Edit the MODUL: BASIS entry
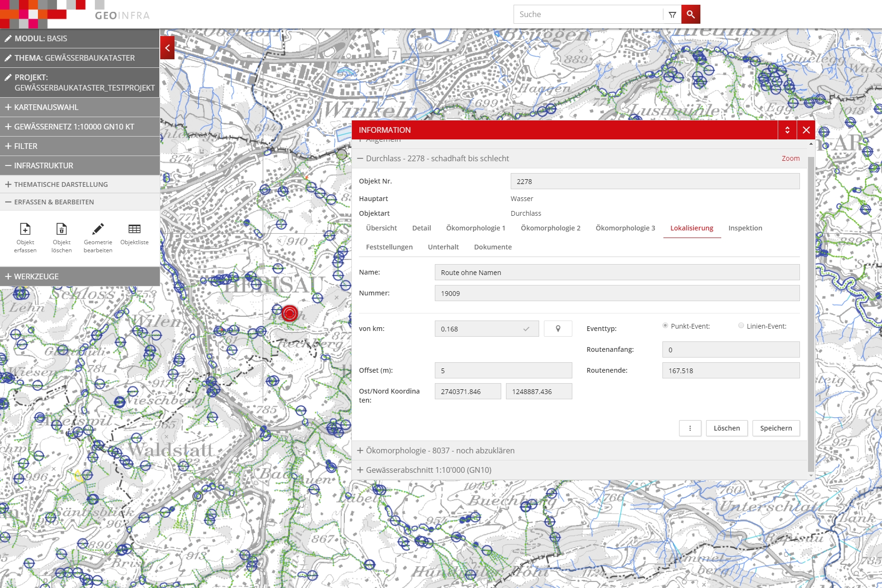This screenshot has width=882, height=588. 80,38
